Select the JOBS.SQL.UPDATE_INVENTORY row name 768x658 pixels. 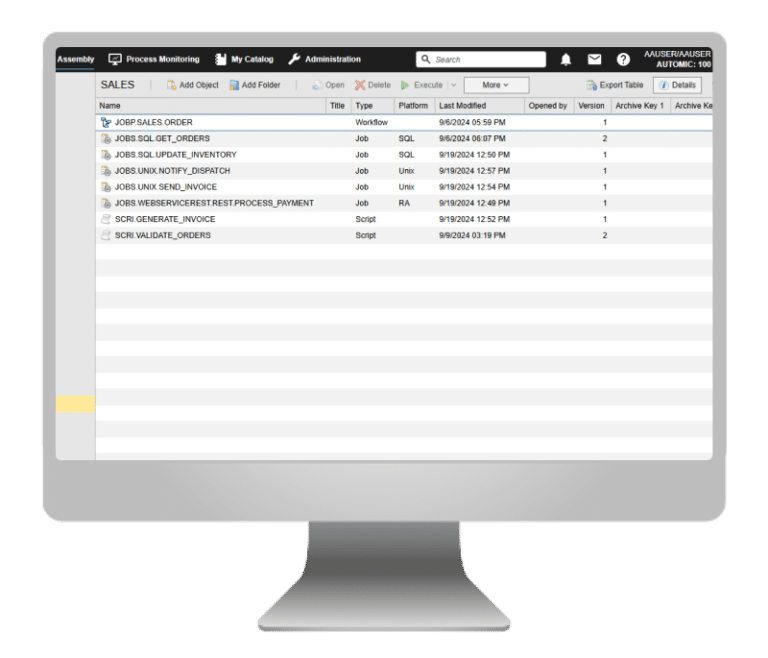click(175, 155)
